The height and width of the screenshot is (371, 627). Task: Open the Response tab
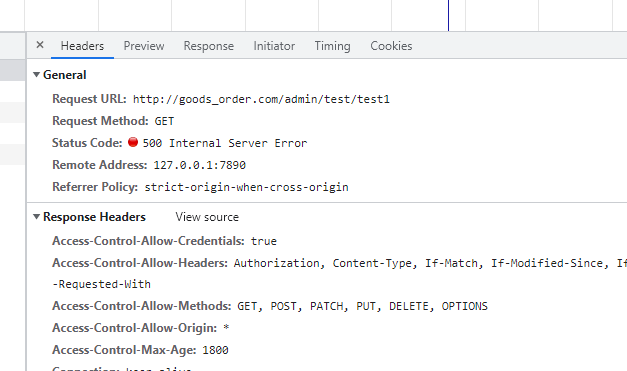pyautogui.click(x=209, y=46)
